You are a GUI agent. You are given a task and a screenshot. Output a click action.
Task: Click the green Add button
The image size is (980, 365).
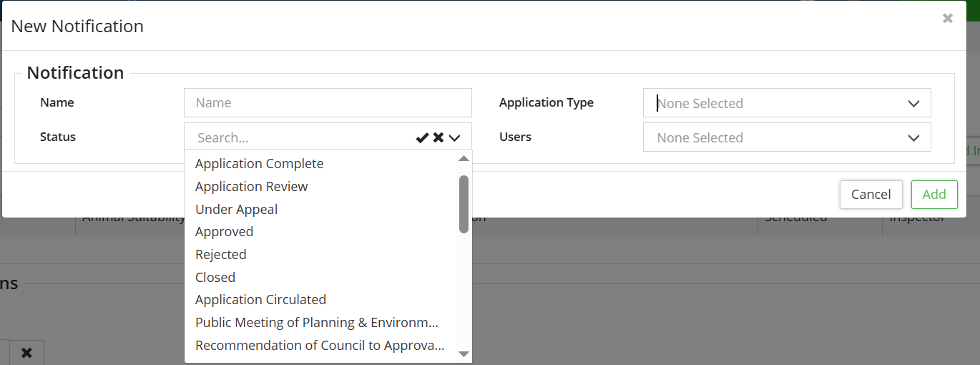(934, 195)
